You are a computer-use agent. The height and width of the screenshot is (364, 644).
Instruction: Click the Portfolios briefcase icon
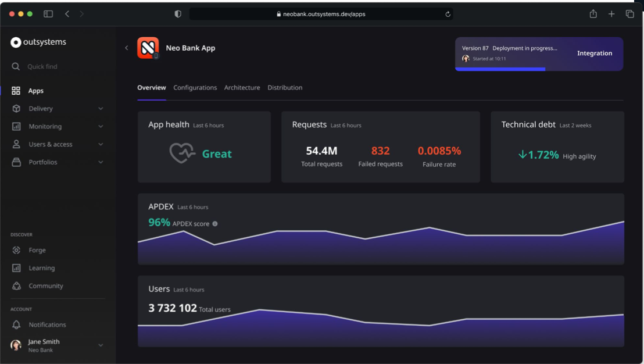(16, 162)
